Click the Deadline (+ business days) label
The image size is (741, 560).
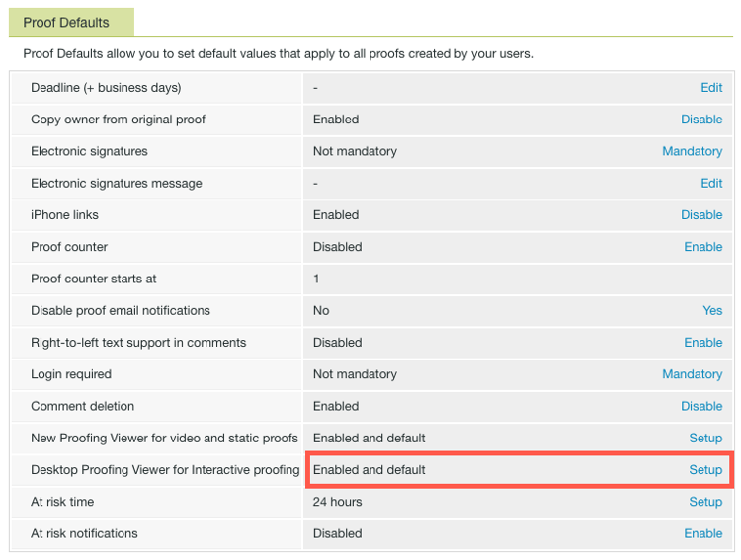tap(106, 88)
